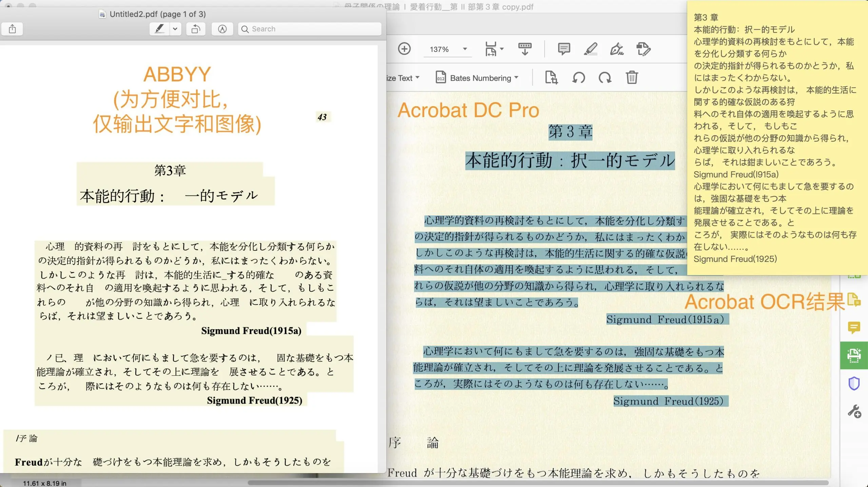Select the Highlight pen tool in Preview
This screenshot has height=487, width=868.
[x=159, y=29]
